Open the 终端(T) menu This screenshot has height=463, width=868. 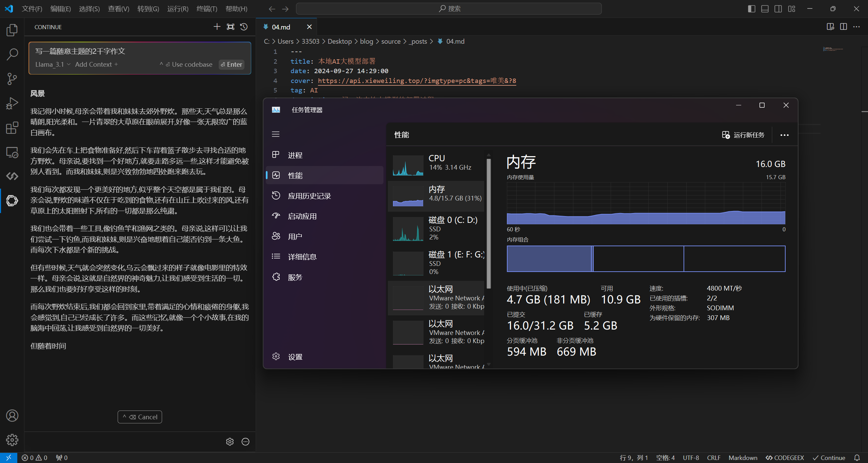pos(207,9)
